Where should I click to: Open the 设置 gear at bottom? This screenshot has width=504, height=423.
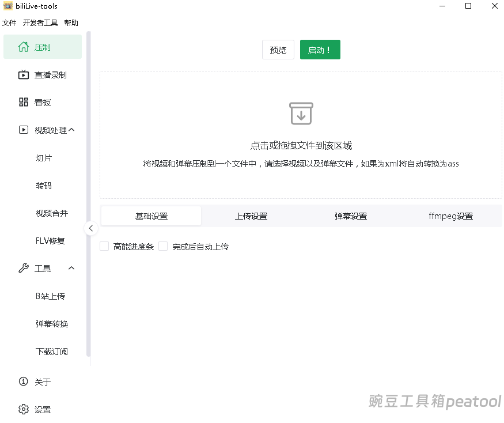24,409
